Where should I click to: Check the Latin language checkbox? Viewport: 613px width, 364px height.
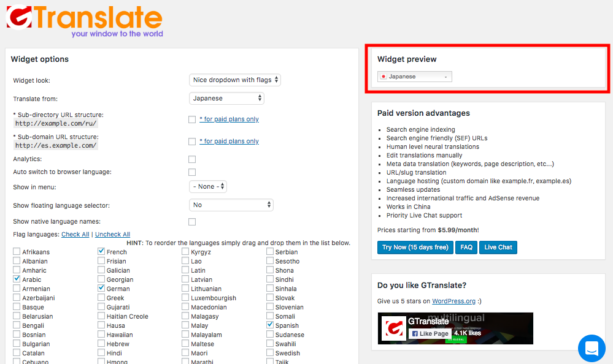pyautogui.click(x=185, y=270)
